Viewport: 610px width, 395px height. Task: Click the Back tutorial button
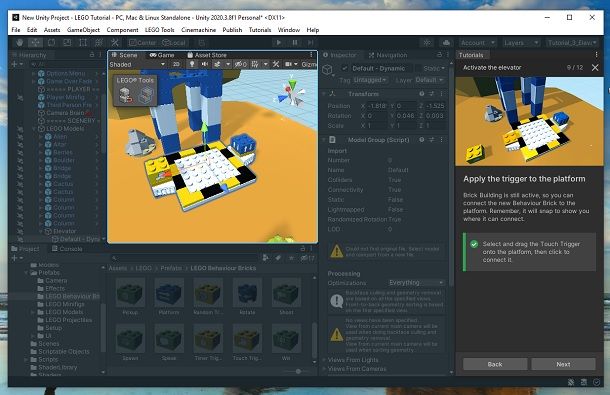[x=495, y=364]
